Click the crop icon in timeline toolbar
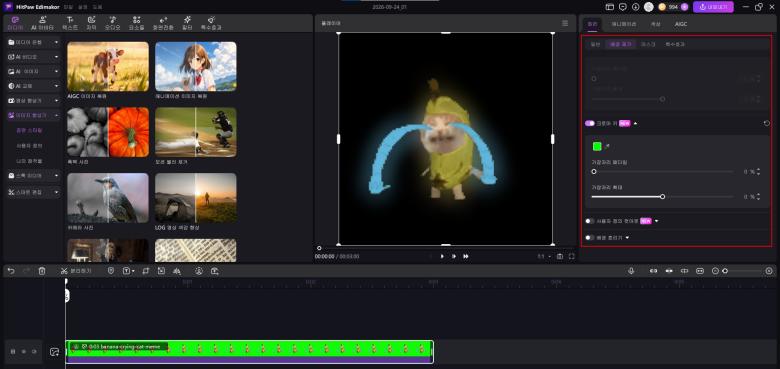 pos(145,271)
